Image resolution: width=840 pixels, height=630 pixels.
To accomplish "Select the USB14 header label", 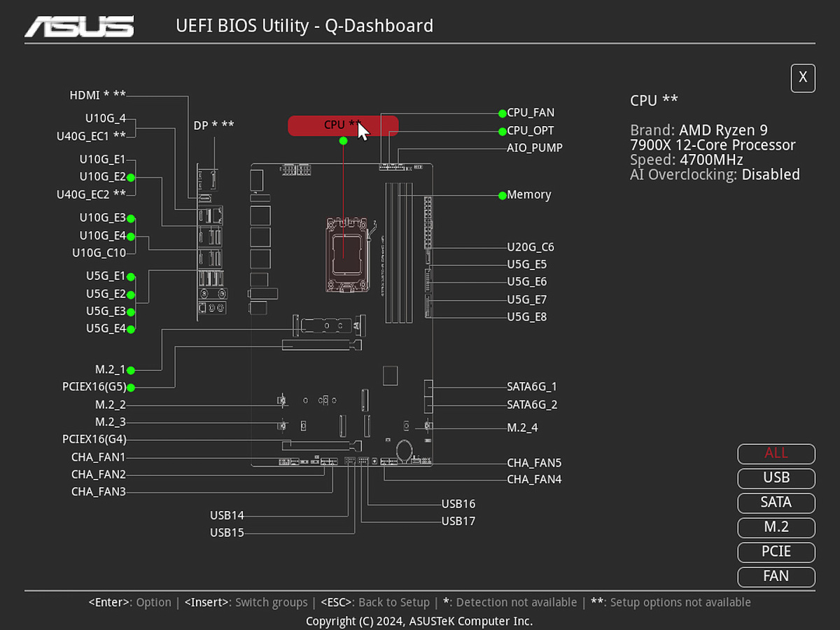I will (x=227, y=516).
